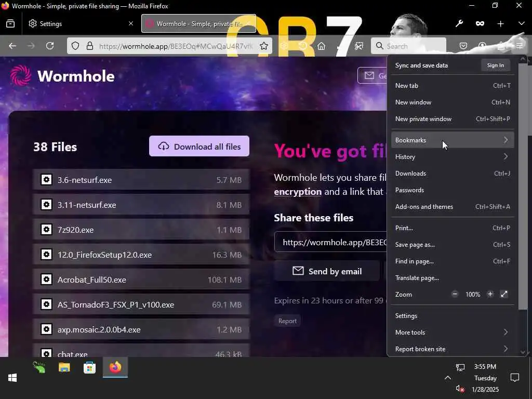Image resolution: width=532 pixels, height=399 pixels.
Task: Show hidden system tray icons
Action: [x=447, y=378]
